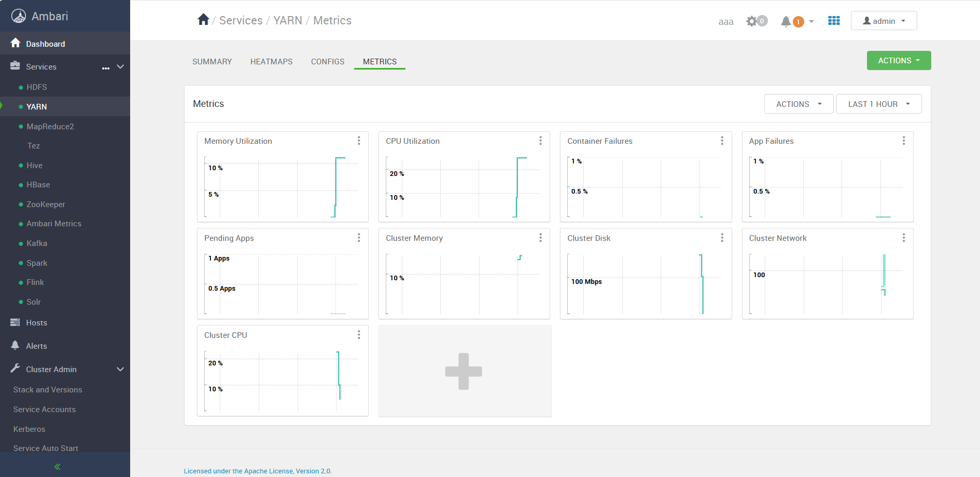Click the Alerts bell sidebar icon
The height and width of the screenshot is (477, 980).
pyautogui.click(x=15, y=345)
